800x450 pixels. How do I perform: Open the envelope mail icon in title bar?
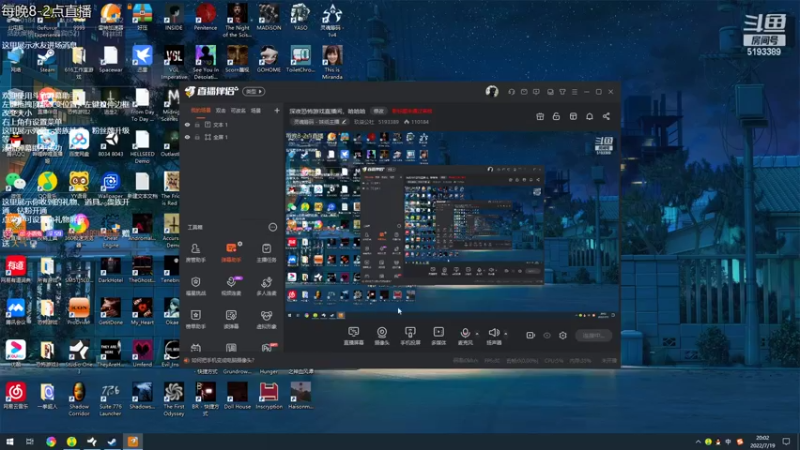(x=524, y=92)
